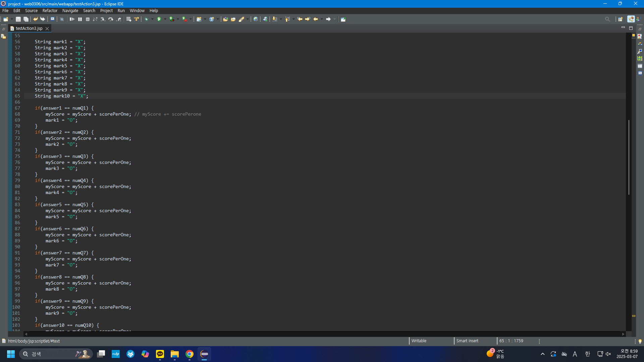Click the Smart Insert status label

[467, 341]
